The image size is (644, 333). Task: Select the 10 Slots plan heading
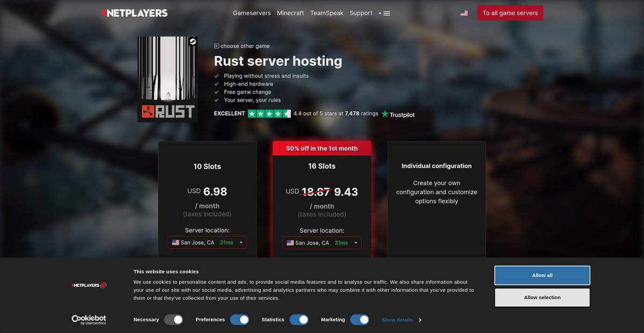point(207,166)
